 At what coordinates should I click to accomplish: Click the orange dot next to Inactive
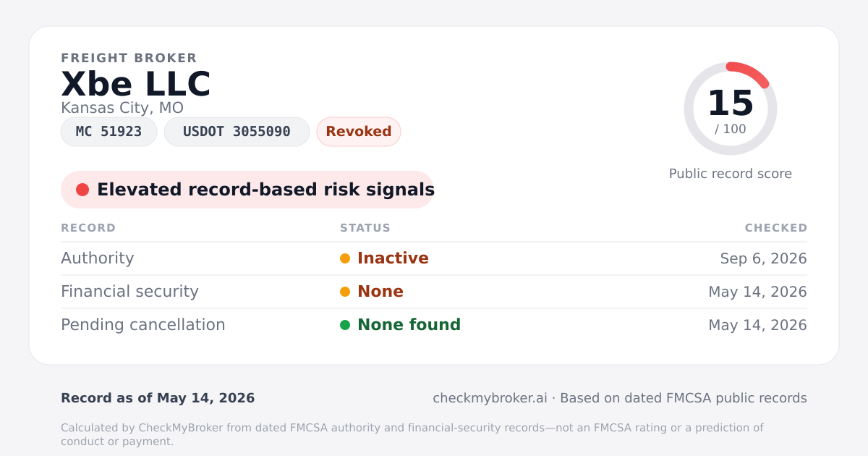[345, 258]
